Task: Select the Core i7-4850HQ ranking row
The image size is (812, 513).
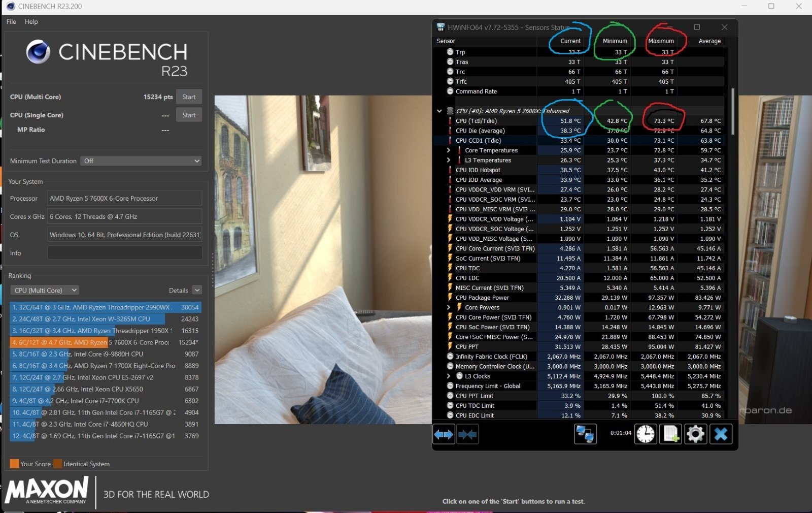Action: pos(106,424)
